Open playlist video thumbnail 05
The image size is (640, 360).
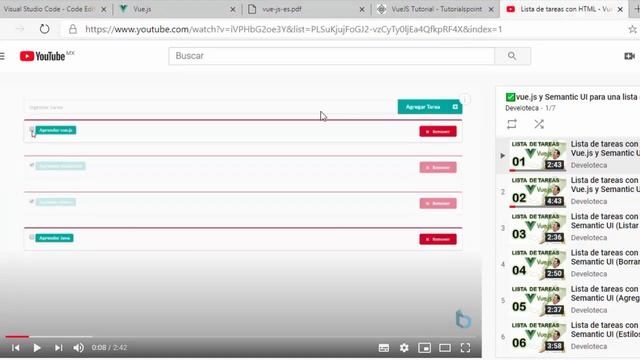pos(538,300)
